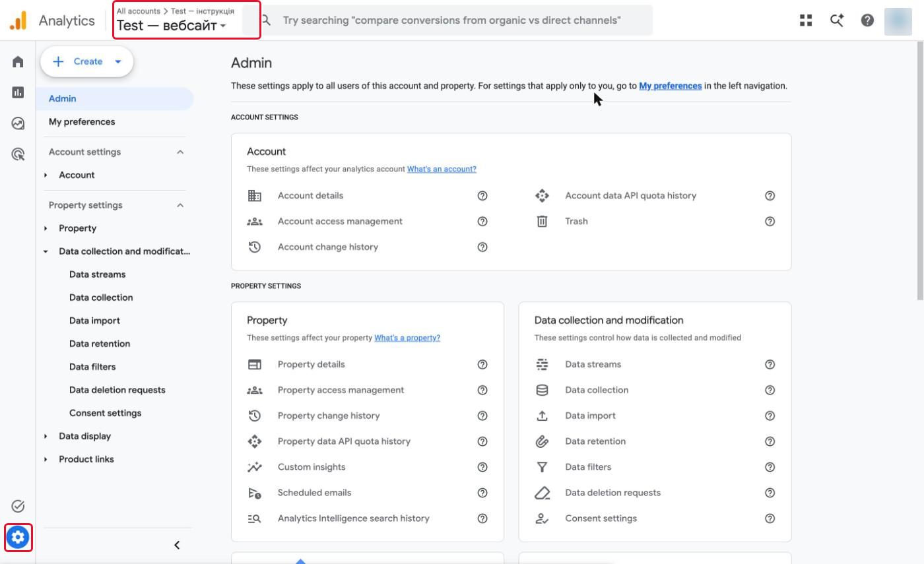Click the help icon beside Data streams card row
Image resolution: width=924 pixels, height=564 pixels.
pyautogui.click(x=770, y=365)
